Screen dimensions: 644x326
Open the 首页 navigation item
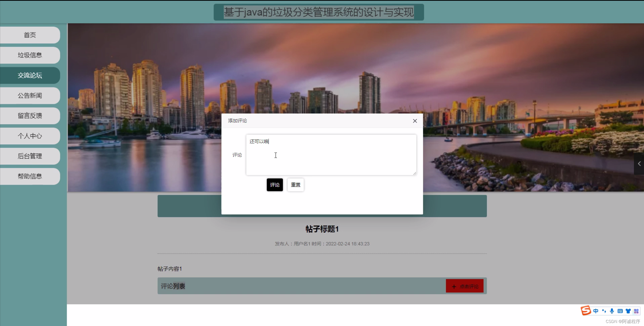[x=30, y=35]
